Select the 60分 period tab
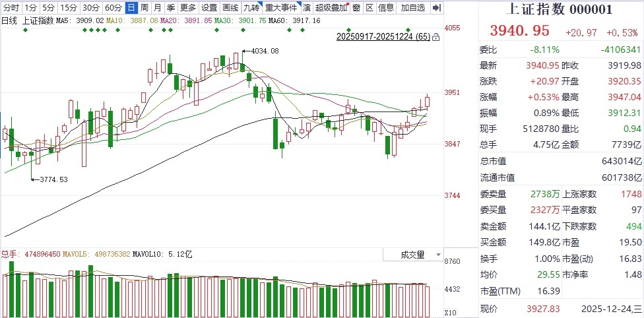This screenshot has height=318, width=644. click(113, 8)
